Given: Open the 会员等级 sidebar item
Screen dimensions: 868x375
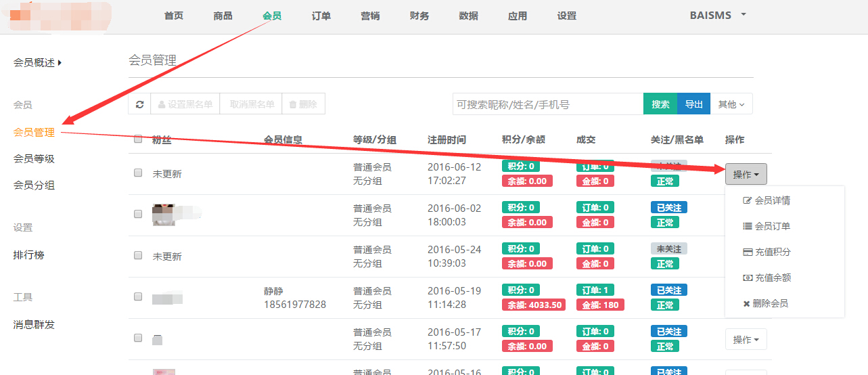Looking at the screenshot, I should point(34,159).
